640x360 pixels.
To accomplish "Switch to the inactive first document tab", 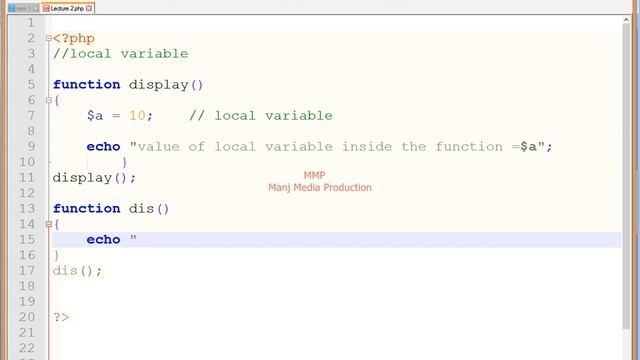I will 24,8.
